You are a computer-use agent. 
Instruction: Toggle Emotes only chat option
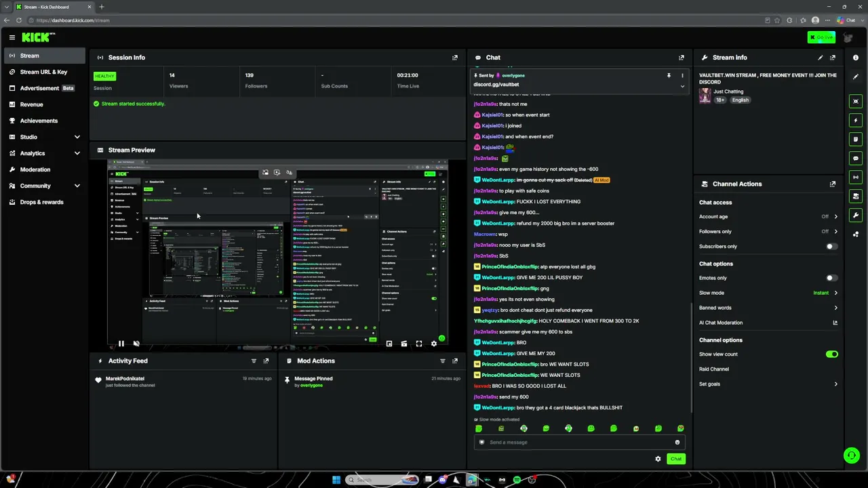click(x=832, y=278)
